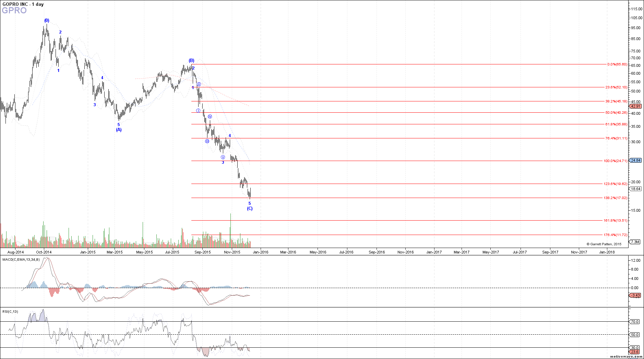Click the 12.00 MACD axis value
Screen dimensions: 644x359
click(x=635, y=261)
